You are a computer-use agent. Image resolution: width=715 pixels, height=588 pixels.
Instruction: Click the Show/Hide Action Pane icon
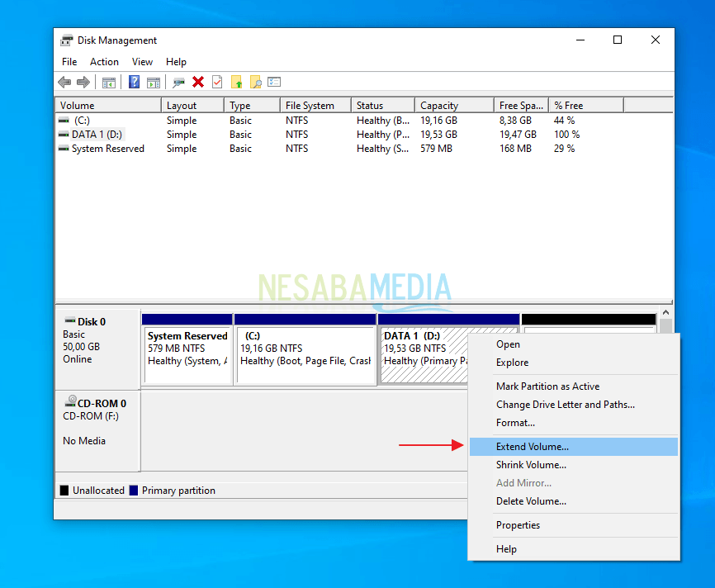(x=154, y=82)
